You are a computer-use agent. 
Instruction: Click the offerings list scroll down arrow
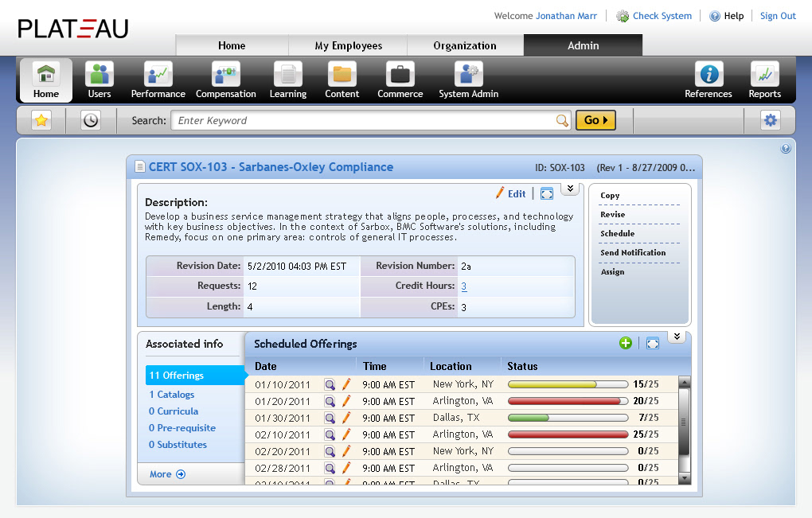pos(684,478)
